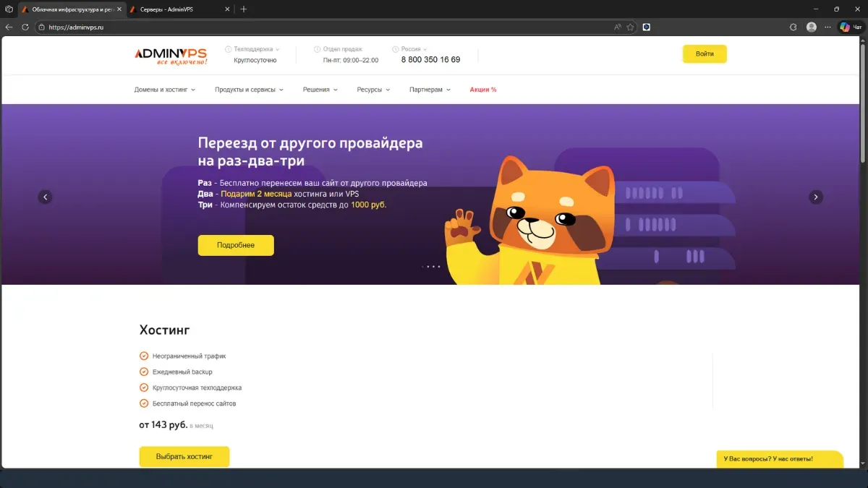Click the Неограниченный трафик checkmark icon

pyautogui.click(x=144, y=356)
